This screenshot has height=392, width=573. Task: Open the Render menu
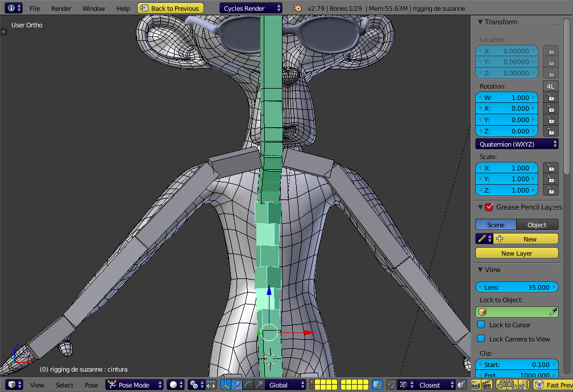point(61,8)
